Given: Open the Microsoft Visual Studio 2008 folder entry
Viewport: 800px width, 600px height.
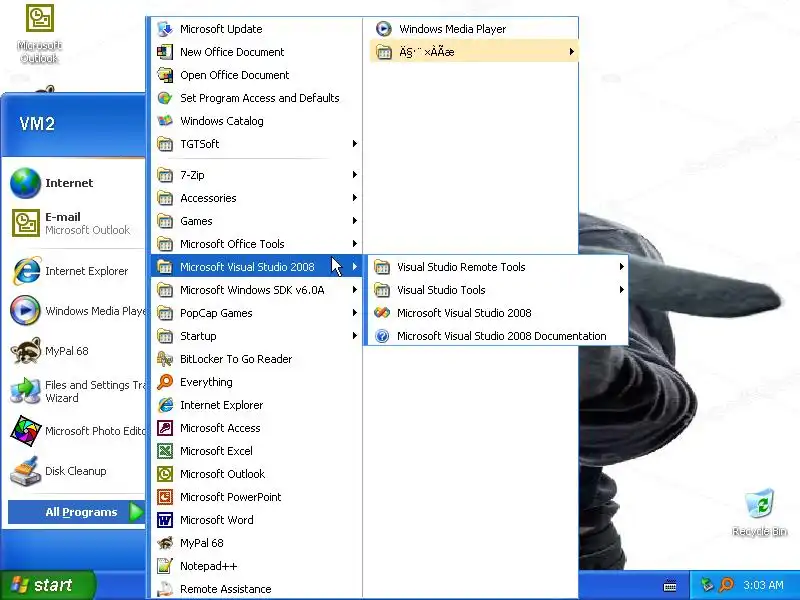Looking at the screenshot, I should (x=256, y=267).
